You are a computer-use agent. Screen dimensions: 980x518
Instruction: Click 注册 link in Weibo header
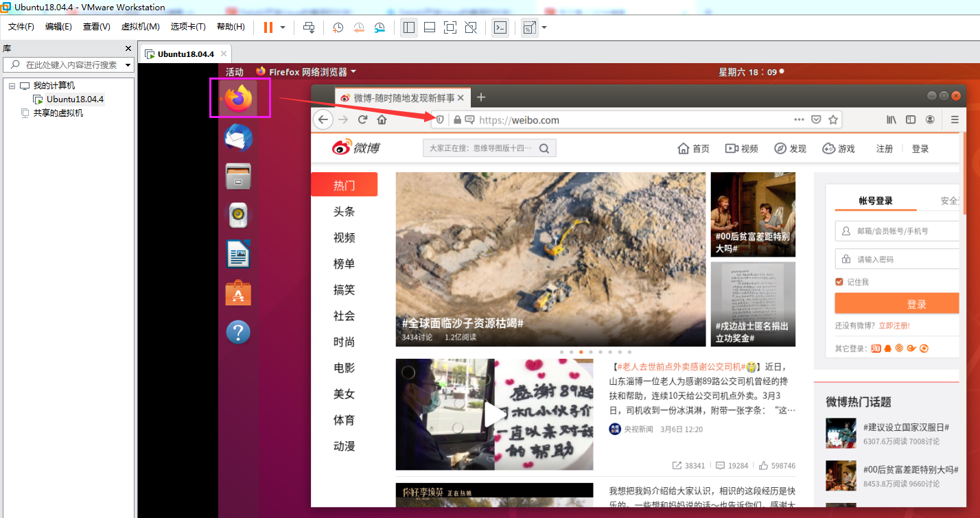tap(885, 148)
